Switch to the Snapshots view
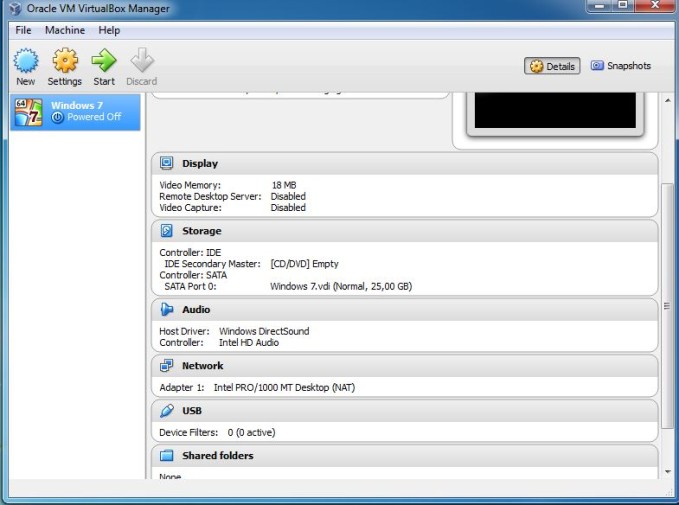Image resolution: width=679 pixels, height=505 pixels. [x=621, y=66]
